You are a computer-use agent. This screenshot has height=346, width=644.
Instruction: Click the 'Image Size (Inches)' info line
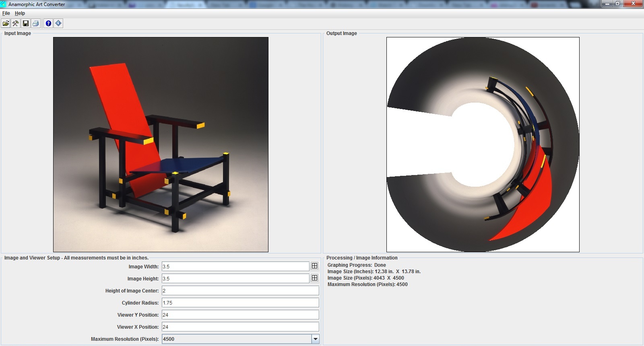(x=374, y=272)
